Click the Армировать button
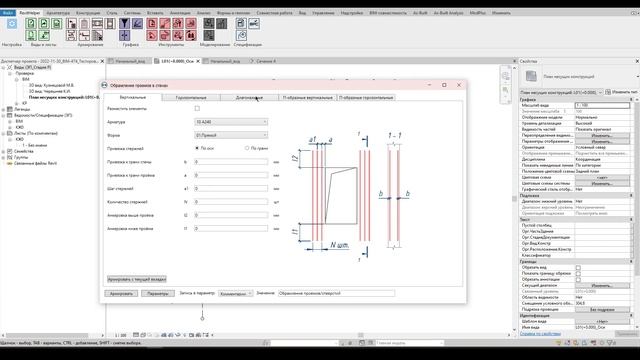Image resolution: width=640 pixels, height=360 pixels. pos(121,293)
